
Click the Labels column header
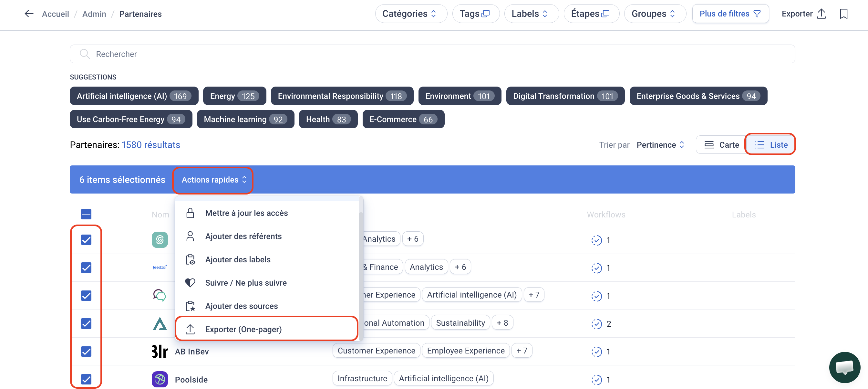click(x=743, y=215)
